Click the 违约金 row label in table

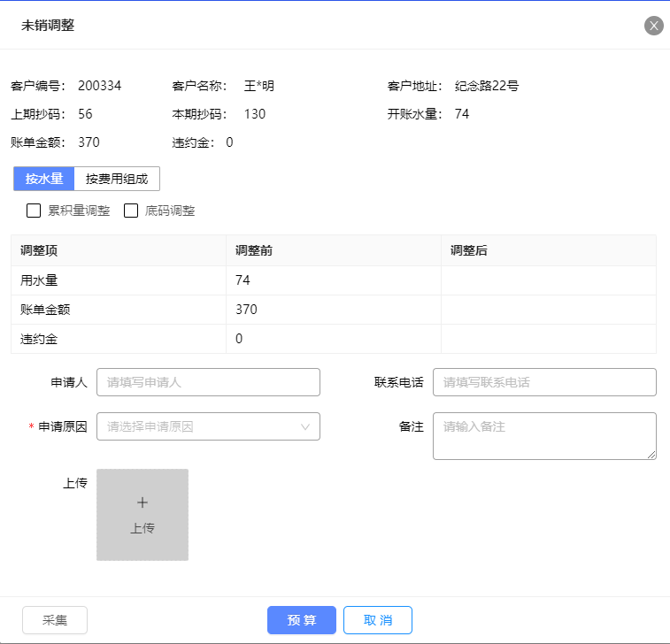tap(39, 339)
